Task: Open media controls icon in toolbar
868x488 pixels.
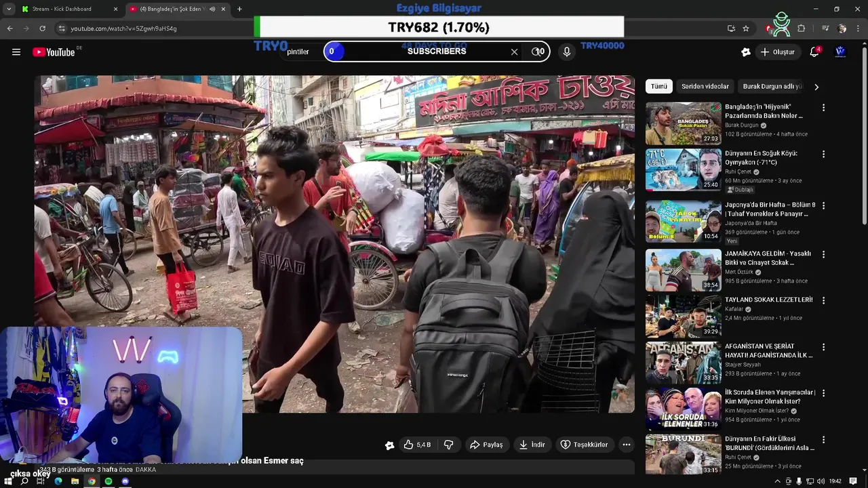Action: pos(825,28)
